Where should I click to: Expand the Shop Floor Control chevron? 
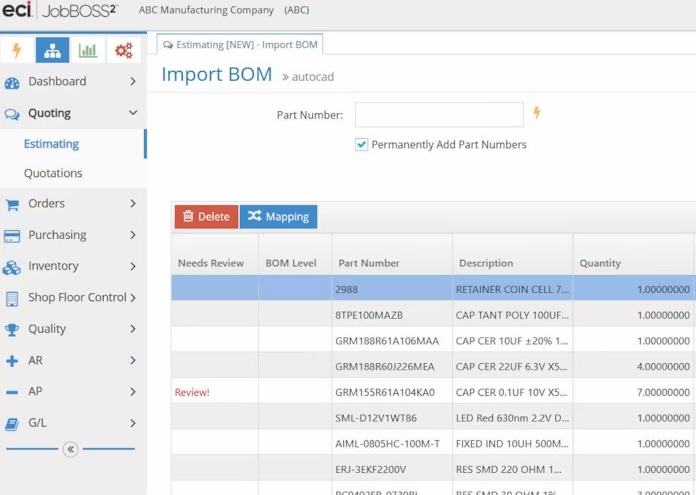pyautogui.click(x=133, y=298)
